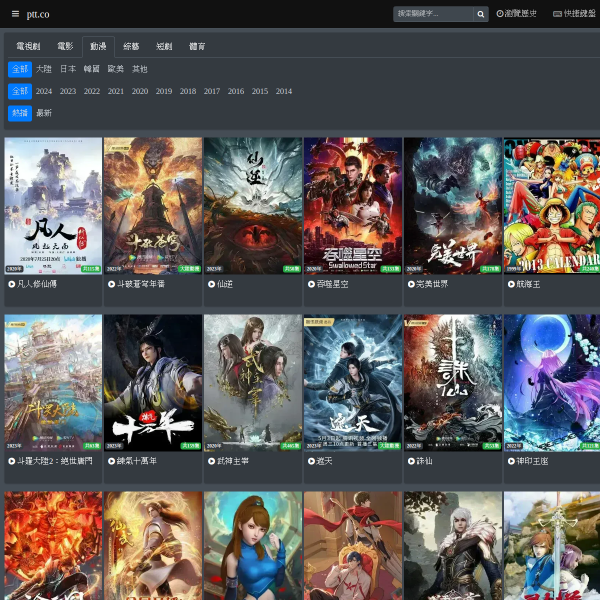The image size is (600, 600).
Task: Switch to the 電視劇 tab
Action: tap(28, 46)
